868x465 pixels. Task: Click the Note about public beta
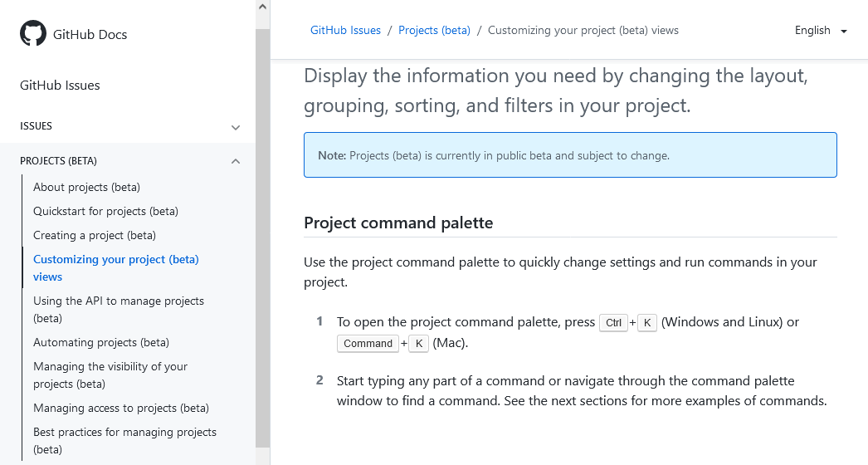point(570,155)
